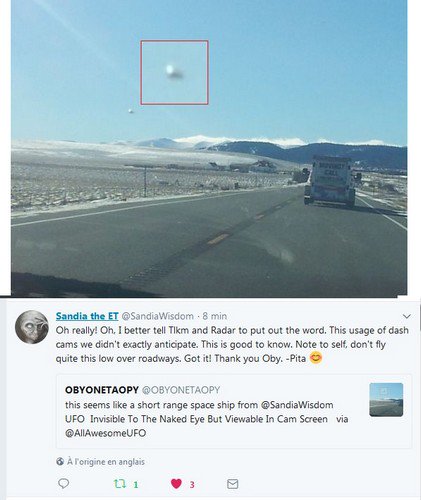
Task: Click the retweet count number 1
Action: pos(136,485)
